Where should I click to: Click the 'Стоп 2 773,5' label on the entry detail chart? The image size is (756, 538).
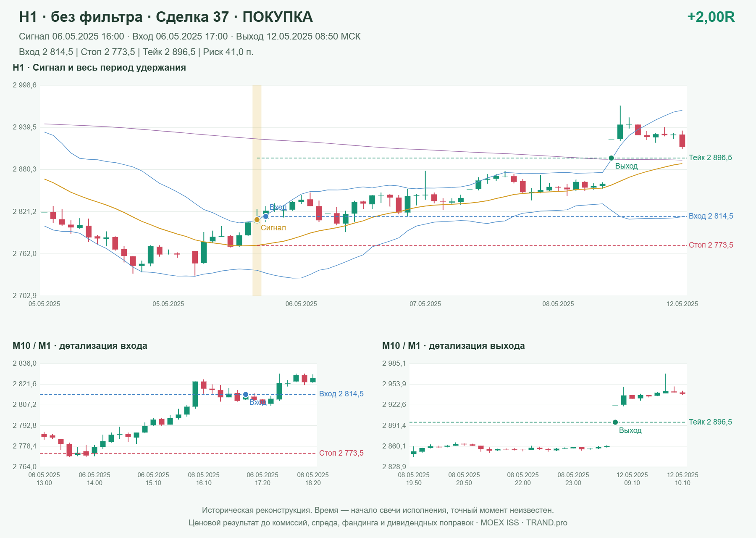[x=341, y=453]
